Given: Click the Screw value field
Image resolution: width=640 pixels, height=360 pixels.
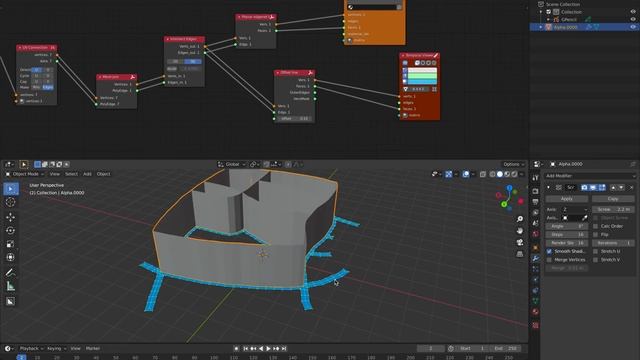Looking at the screenshot, I should (613, 209).
